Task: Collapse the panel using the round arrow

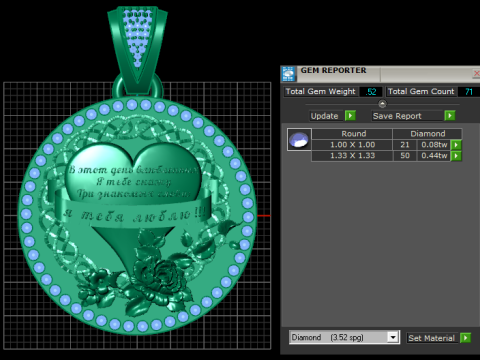Action: pos(382,104)
